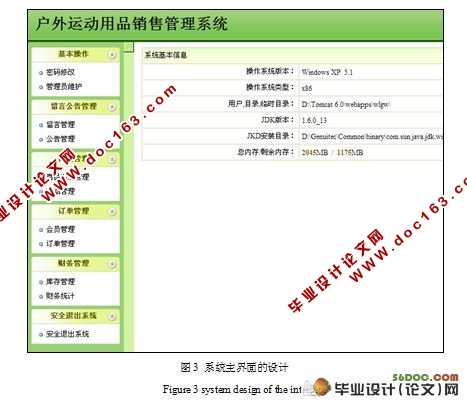Viewport: 467px width, 403px height.
Task: Click the 图3 系统主界面的设计 caption
Action: tap(234, 368)
